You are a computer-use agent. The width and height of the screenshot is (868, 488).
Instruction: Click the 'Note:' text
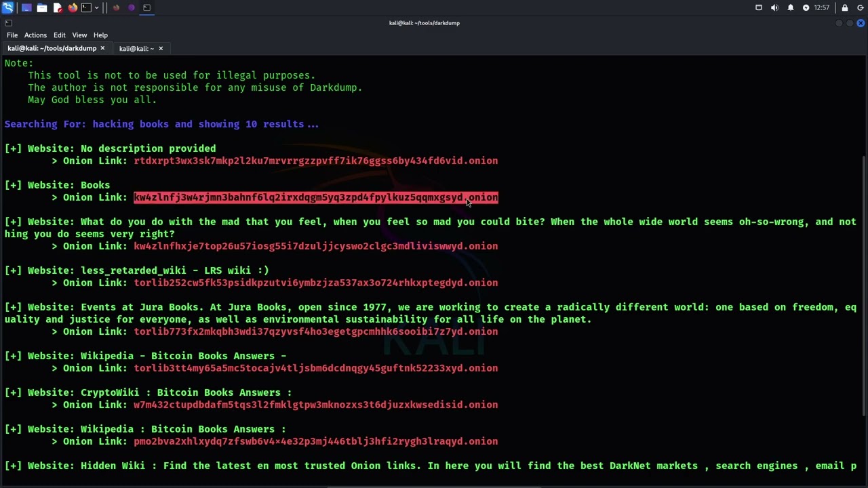point(18,63)
